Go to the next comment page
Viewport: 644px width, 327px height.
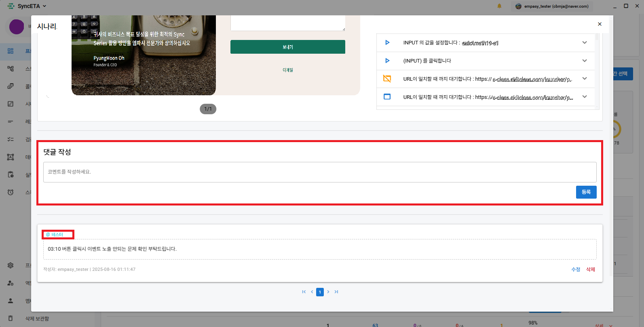328,292
